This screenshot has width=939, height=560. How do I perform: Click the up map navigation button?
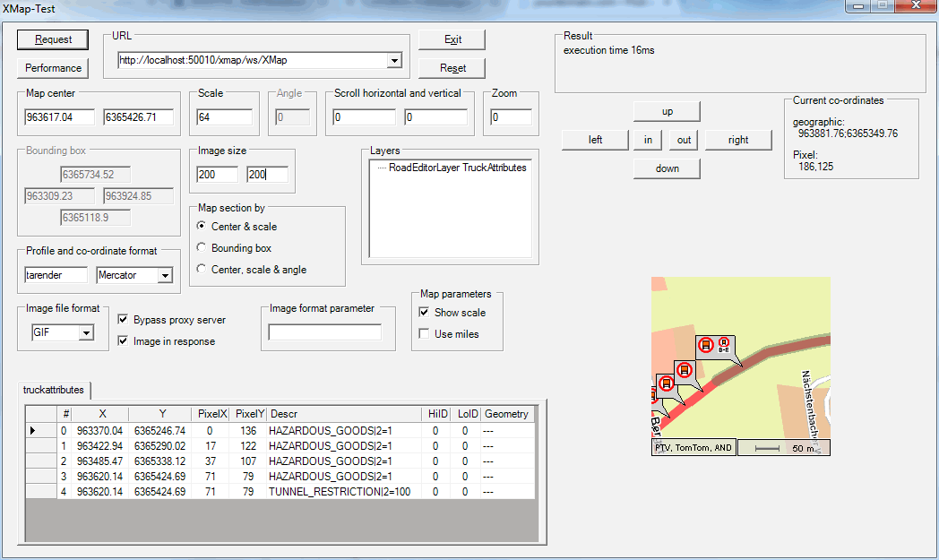667,111
